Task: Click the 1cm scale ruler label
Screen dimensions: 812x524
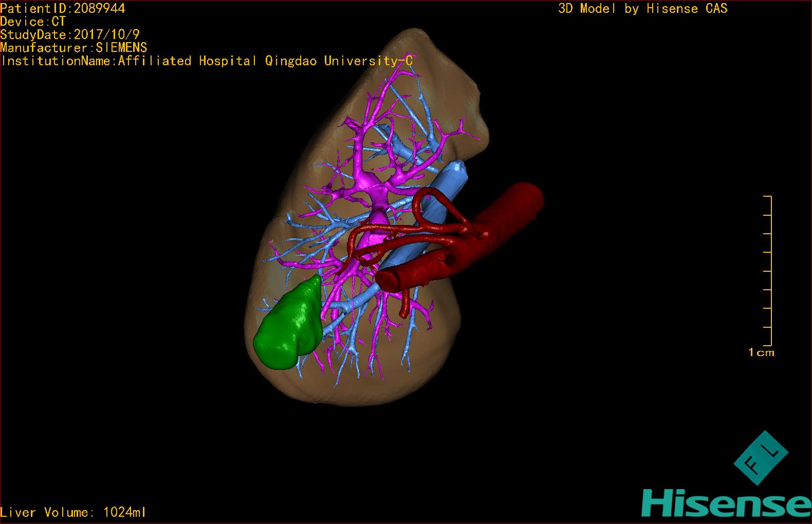Action: tap(761, 352)
